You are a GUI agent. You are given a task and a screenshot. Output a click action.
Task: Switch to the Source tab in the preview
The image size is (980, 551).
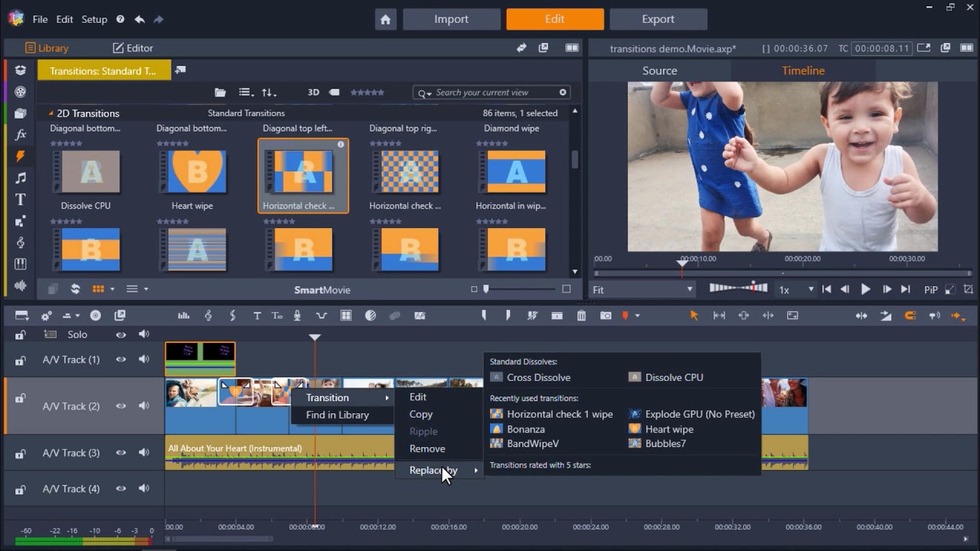(659, 70)
